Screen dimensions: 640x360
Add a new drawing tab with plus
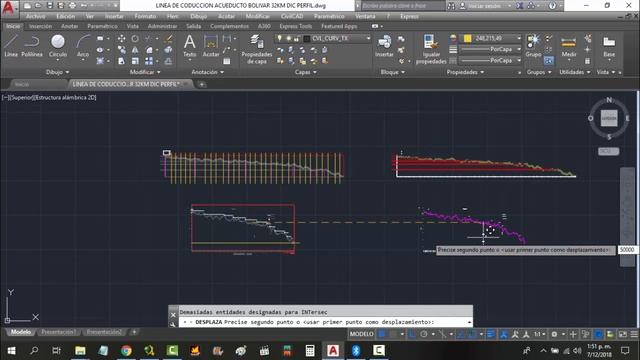point(202,84)
